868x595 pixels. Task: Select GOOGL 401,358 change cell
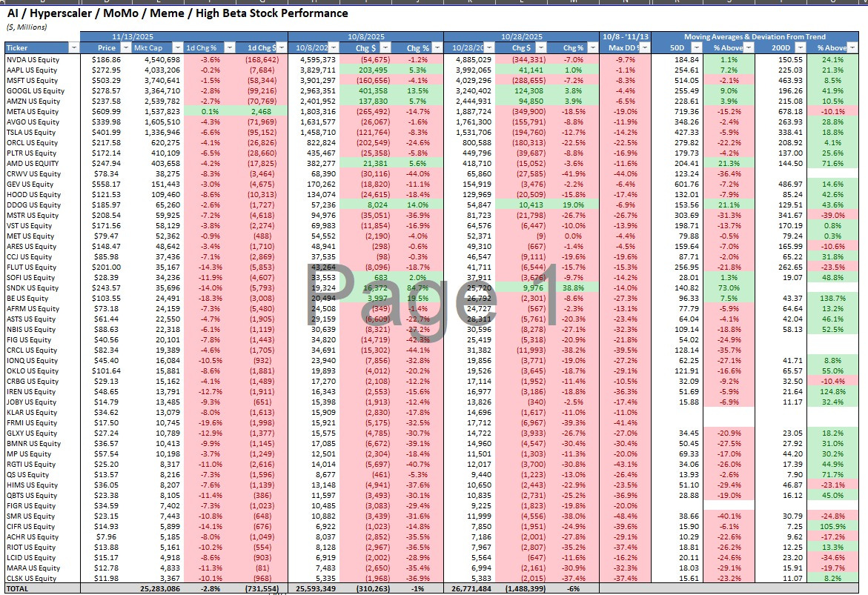click(x=366, y=91)
